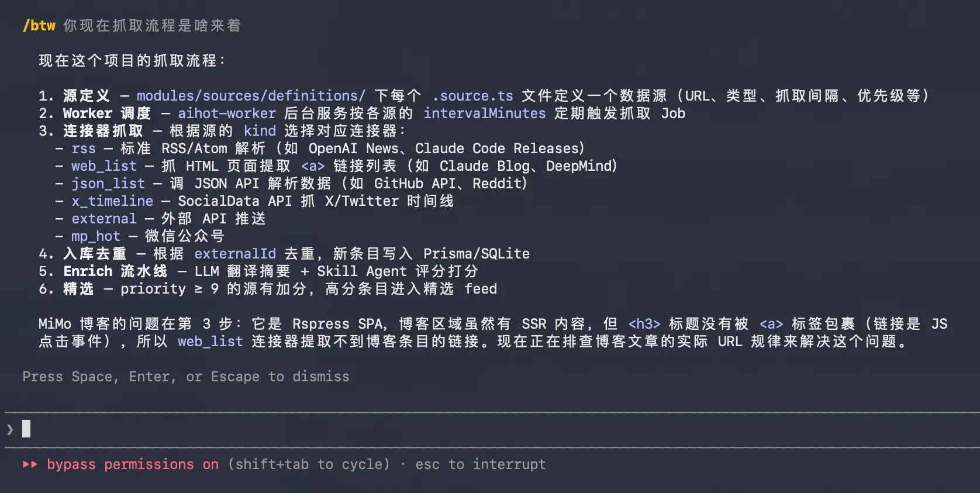Click the "Press Space, Enter, or Escape to dismiss" hint

186,377
